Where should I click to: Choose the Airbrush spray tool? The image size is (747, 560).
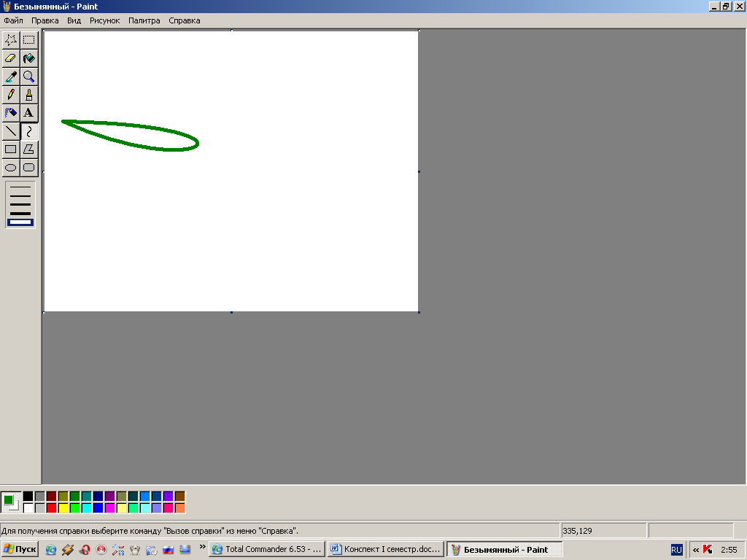(10, 112)
